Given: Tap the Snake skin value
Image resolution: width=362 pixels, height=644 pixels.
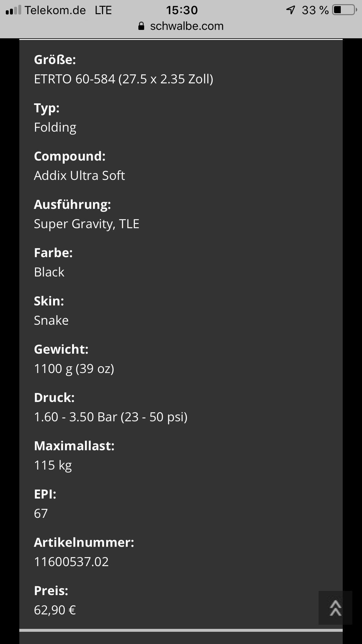Looking at the screenshot, I should click(x=51, y=321).
